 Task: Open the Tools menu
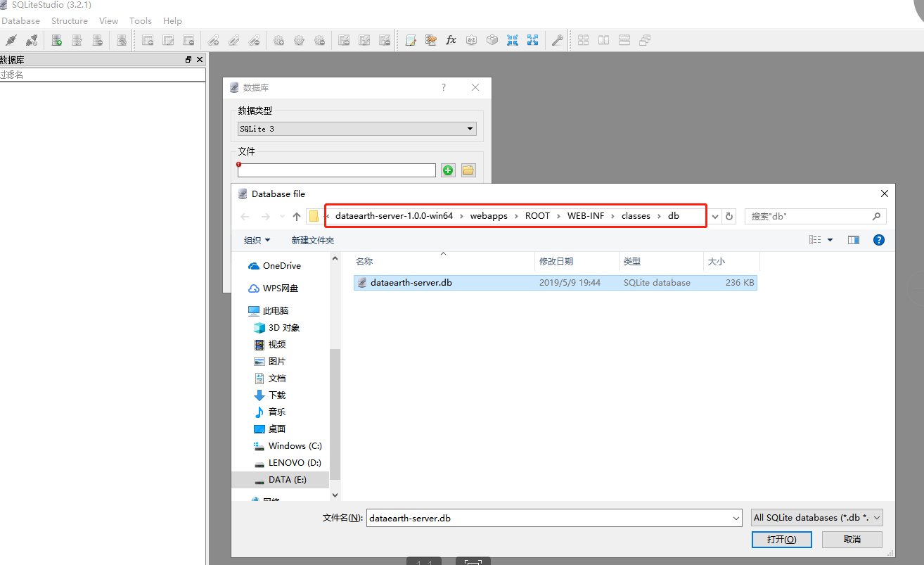pyautogui.click(x=141, y=21)
